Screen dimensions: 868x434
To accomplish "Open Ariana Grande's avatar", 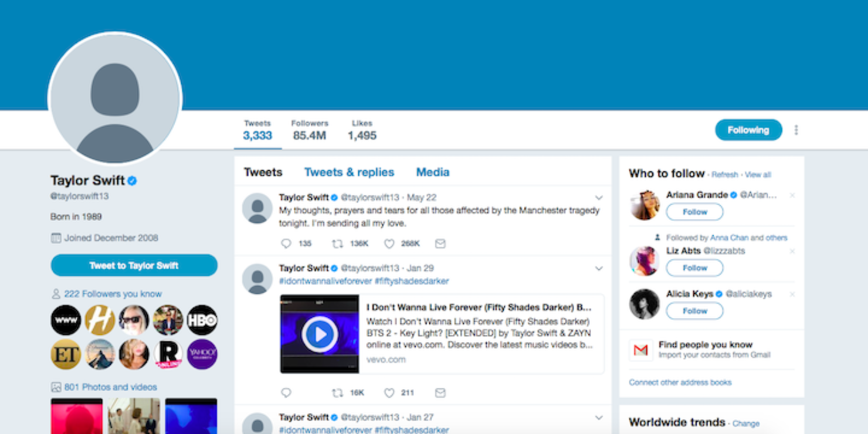I will pyautogui.click(x=645, y=205).
